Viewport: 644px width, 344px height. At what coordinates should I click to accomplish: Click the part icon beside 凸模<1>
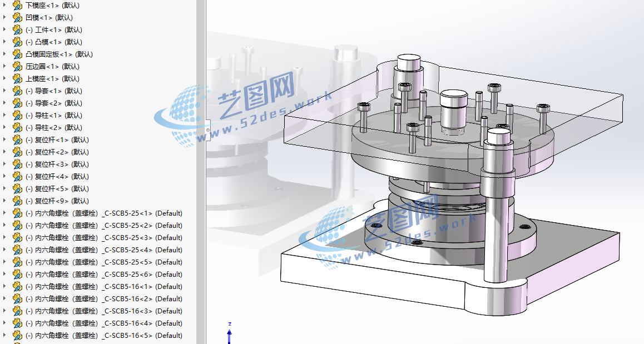pos(17,42)
